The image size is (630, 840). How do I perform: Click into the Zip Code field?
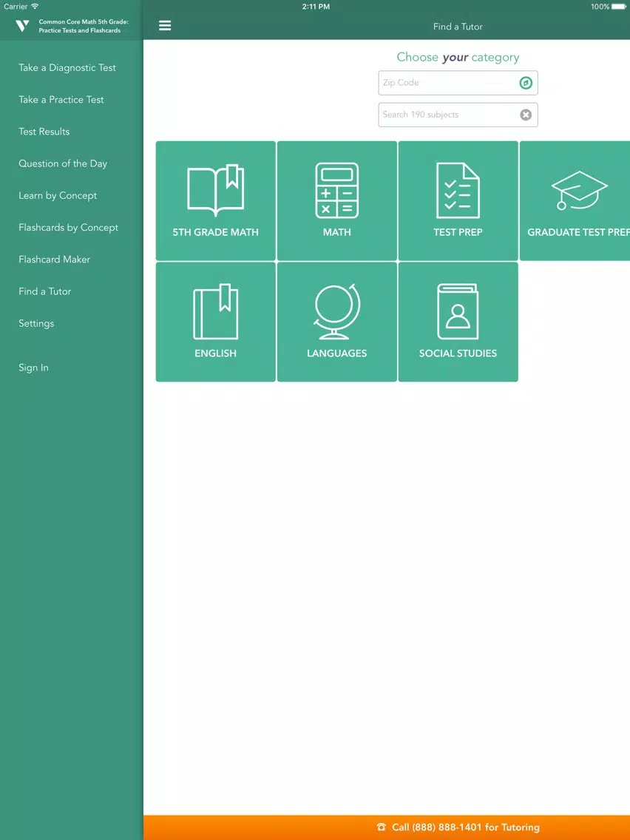pos(458,83)
